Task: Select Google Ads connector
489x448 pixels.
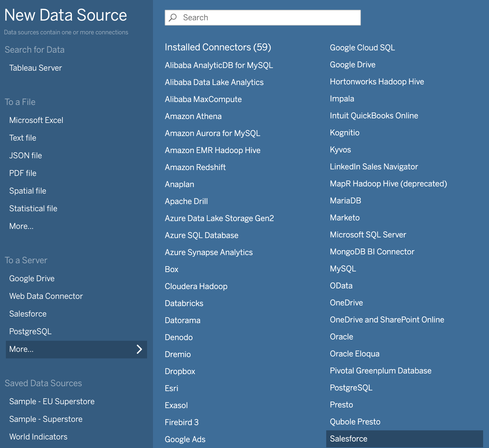Action: click(x=185, y=439)
